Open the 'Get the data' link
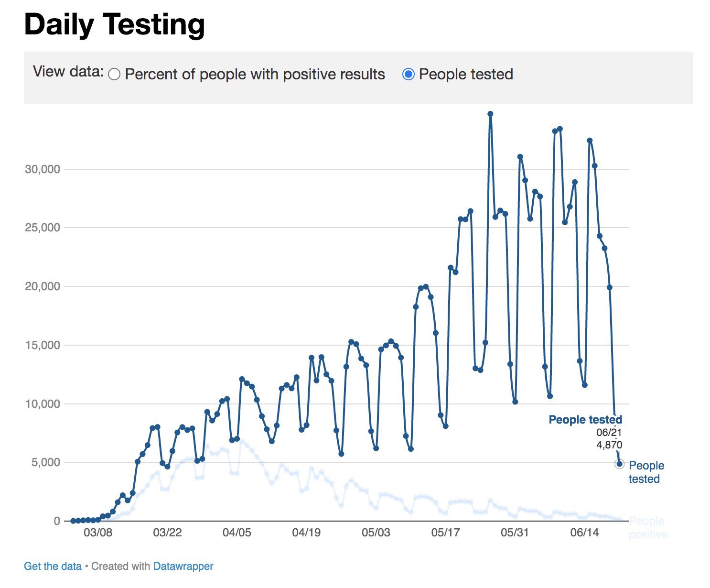This screenshot has height=588, width=710. click(53, 566)
